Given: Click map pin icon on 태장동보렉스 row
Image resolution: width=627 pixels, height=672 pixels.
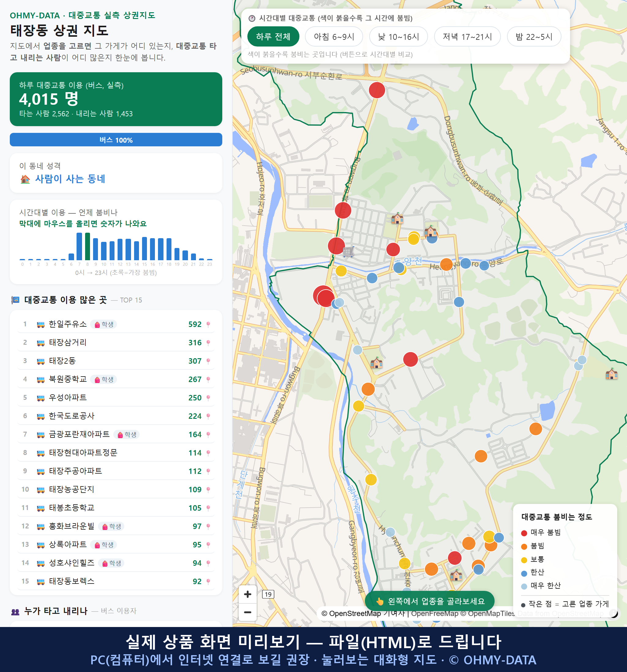Looking at the screenshot, I should click(x=208, y=581).
